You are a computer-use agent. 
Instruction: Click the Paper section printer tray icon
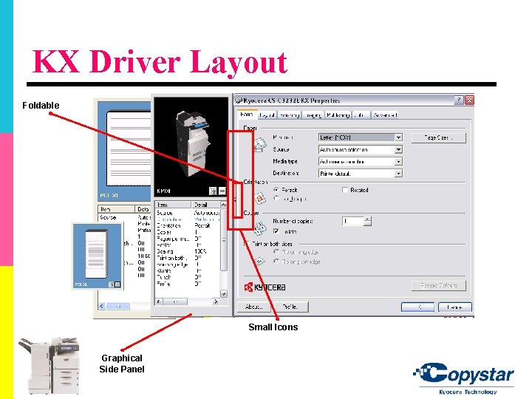tap(260, 146)
